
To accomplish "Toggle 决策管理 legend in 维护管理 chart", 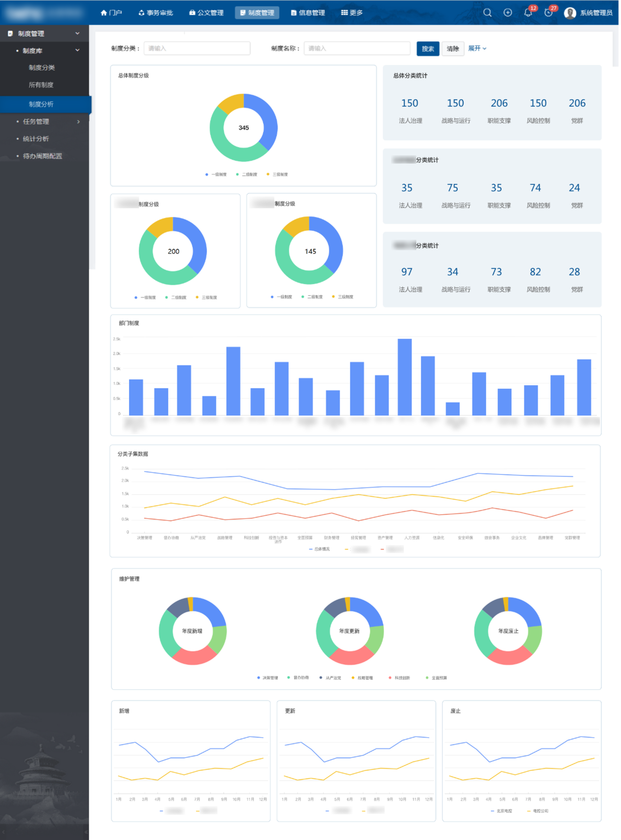I will point(267,678).
